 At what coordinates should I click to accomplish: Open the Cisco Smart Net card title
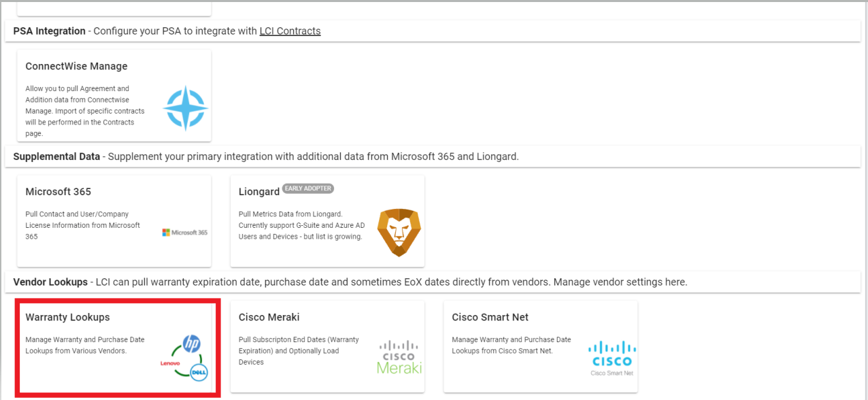tap(490, 318)
